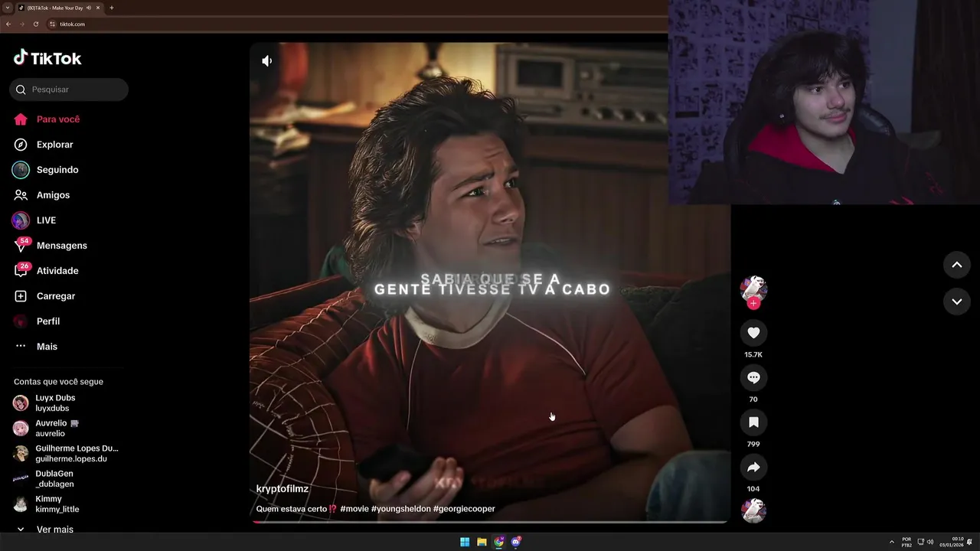Open DublaGen followed account

(66, 479)
